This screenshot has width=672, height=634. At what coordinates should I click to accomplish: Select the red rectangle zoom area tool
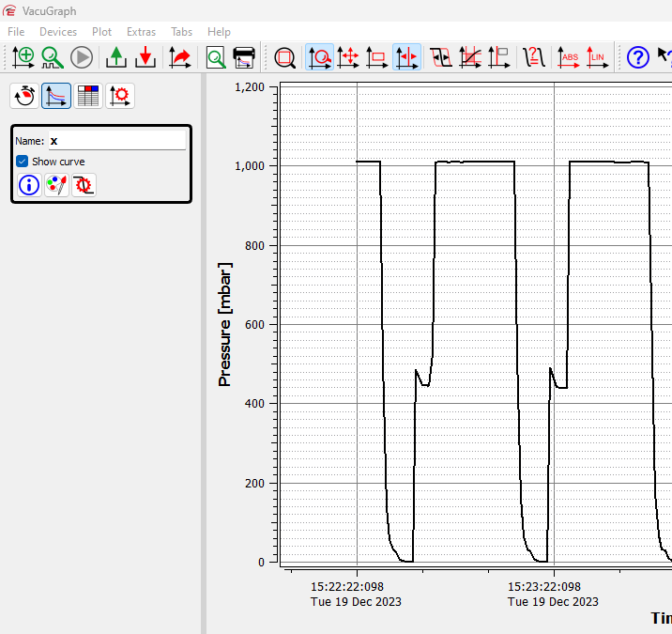377,57
